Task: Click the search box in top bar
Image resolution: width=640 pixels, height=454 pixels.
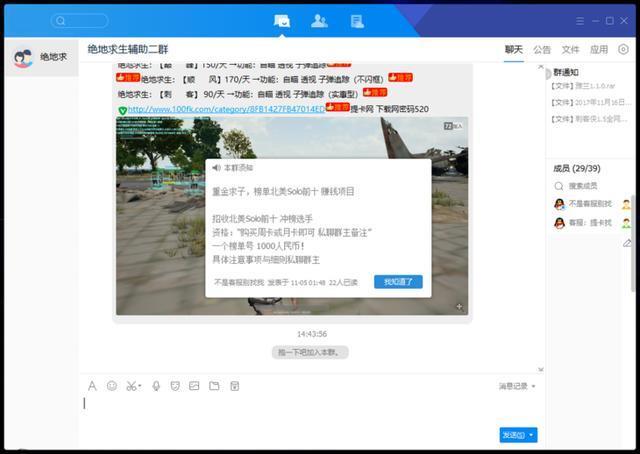Action: [x=80, y=20]
